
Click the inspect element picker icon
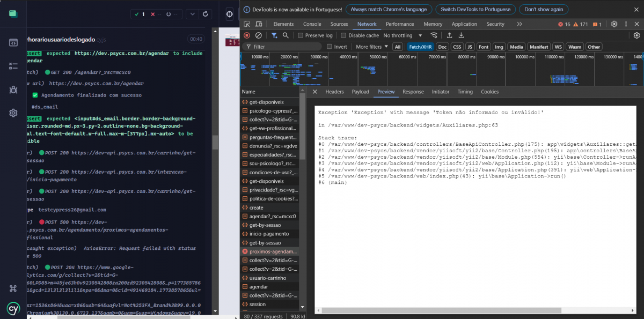247,24
